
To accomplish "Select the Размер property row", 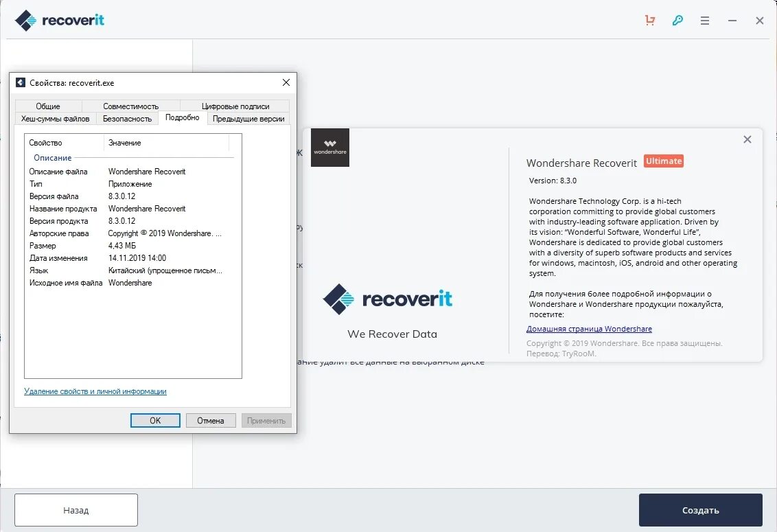I will [130, 246].
